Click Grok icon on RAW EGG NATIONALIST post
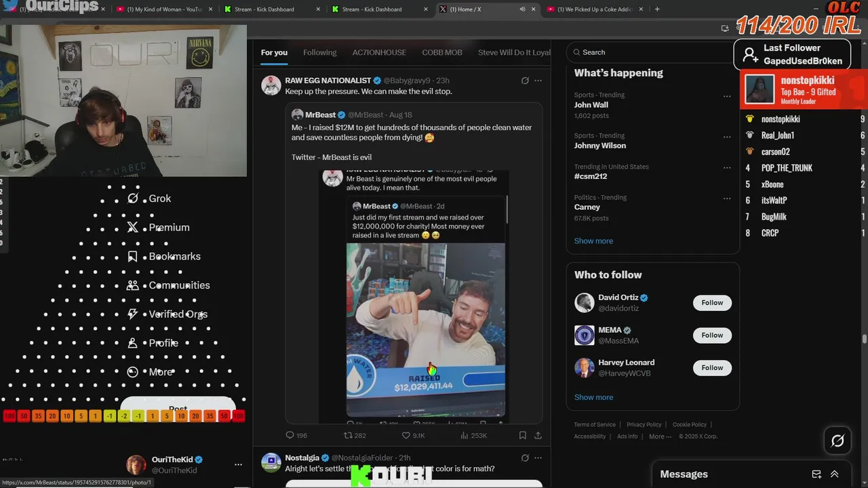The height and width of the screenshot is (488, 868). click(x=525, y=81)
